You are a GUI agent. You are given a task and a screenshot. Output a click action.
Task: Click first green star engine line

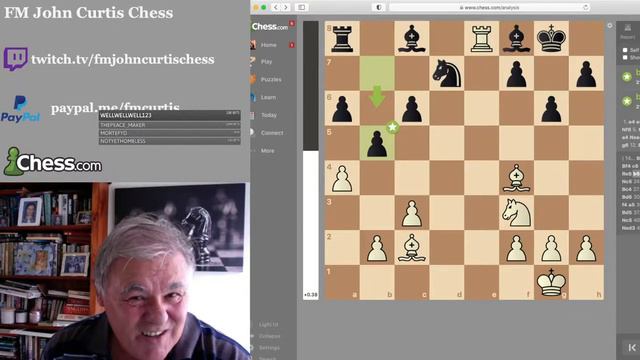[x=627, y=76]
